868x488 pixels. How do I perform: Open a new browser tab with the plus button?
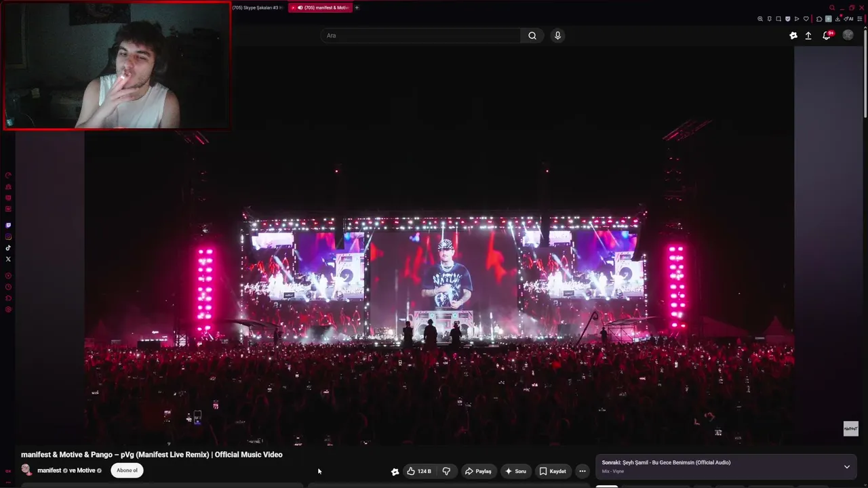tap(357, 7)
